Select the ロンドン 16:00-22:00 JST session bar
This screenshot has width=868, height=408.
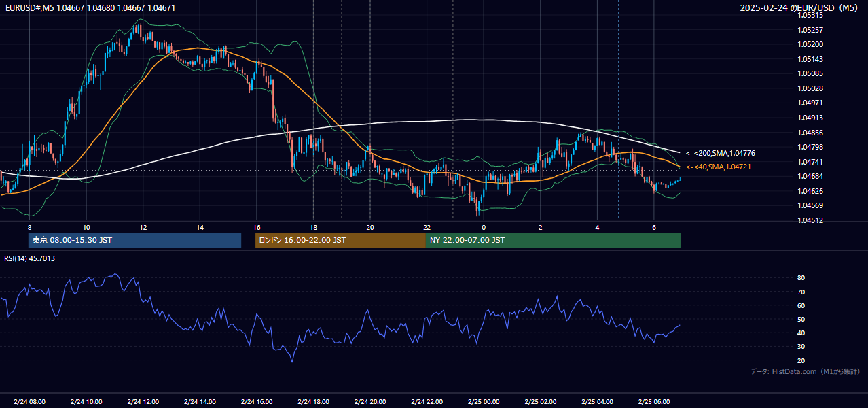tap(340, 240)
